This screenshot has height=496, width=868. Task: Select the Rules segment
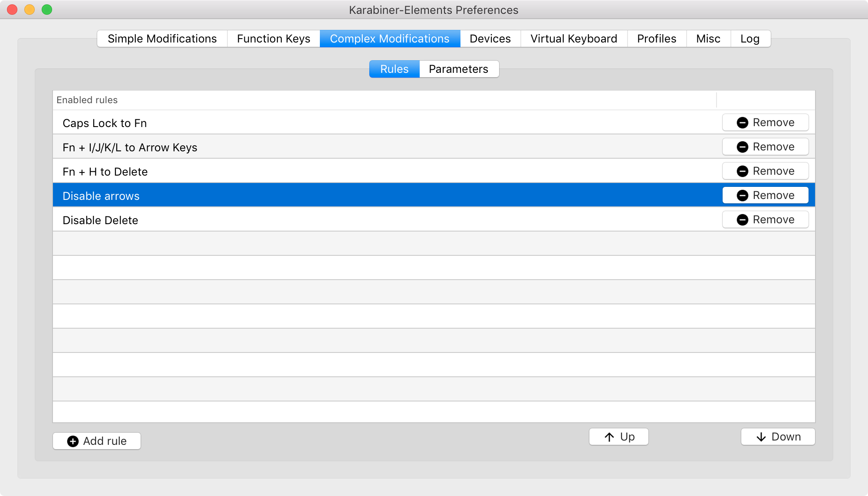394,69
